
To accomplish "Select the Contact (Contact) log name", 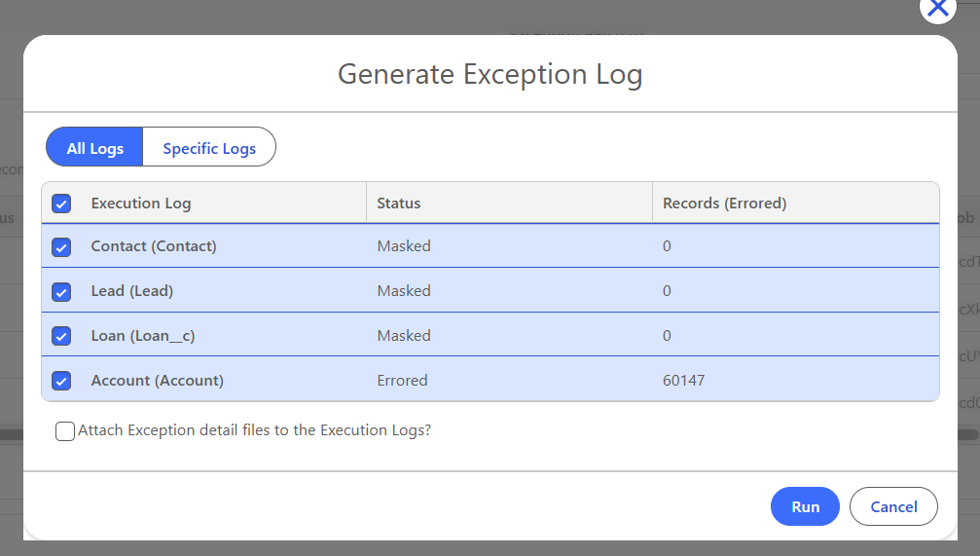I will click(x=154, y=246).
